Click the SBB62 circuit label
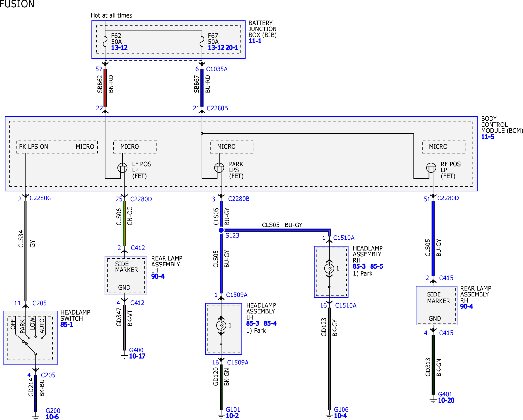The image size is (523, 420). [100, 84]
